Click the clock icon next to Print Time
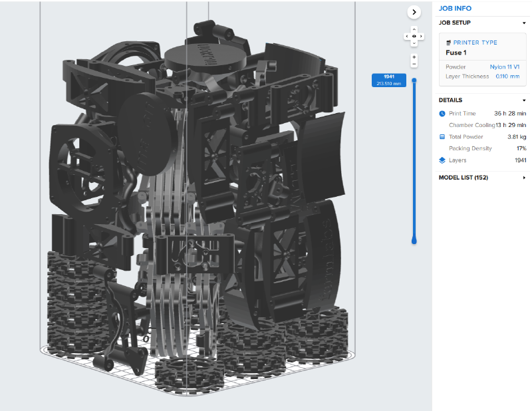 click(x=442, y=114)
